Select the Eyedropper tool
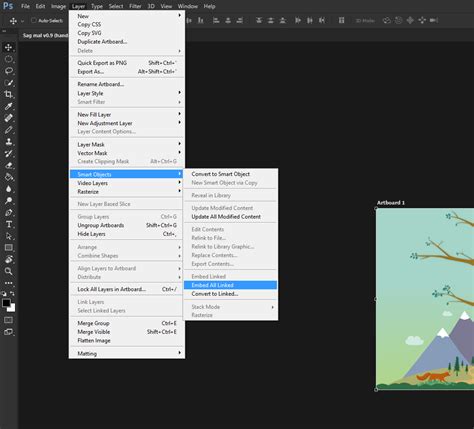Image resolution: width=474 pixels, height=429 pixels. [9, 106]
